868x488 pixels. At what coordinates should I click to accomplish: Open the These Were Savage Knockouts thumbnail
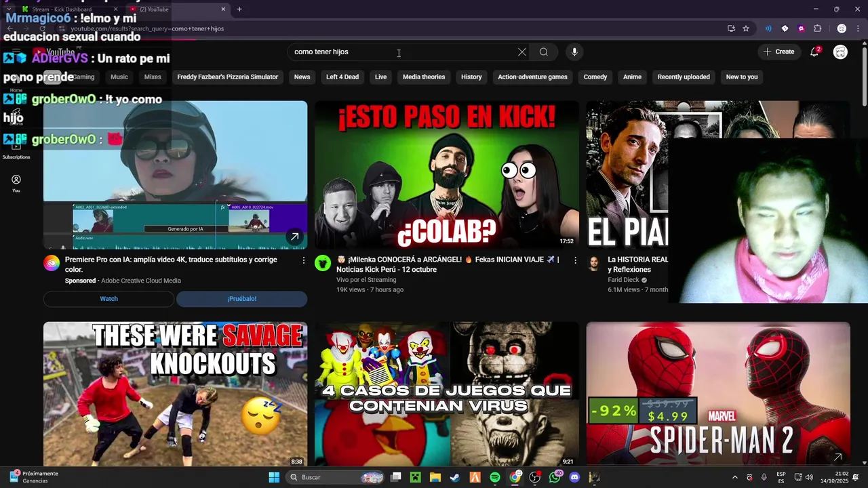[175, 394]
